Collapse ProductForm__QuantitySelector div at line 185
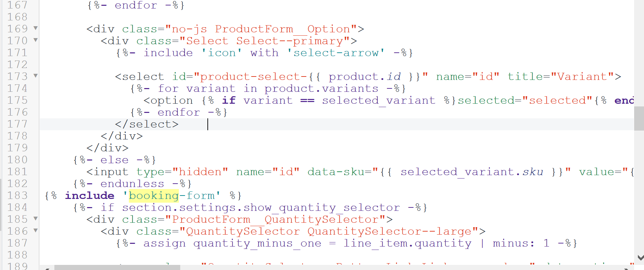The height and width of the screenshot is (270, 644). (x=35, y=218)
